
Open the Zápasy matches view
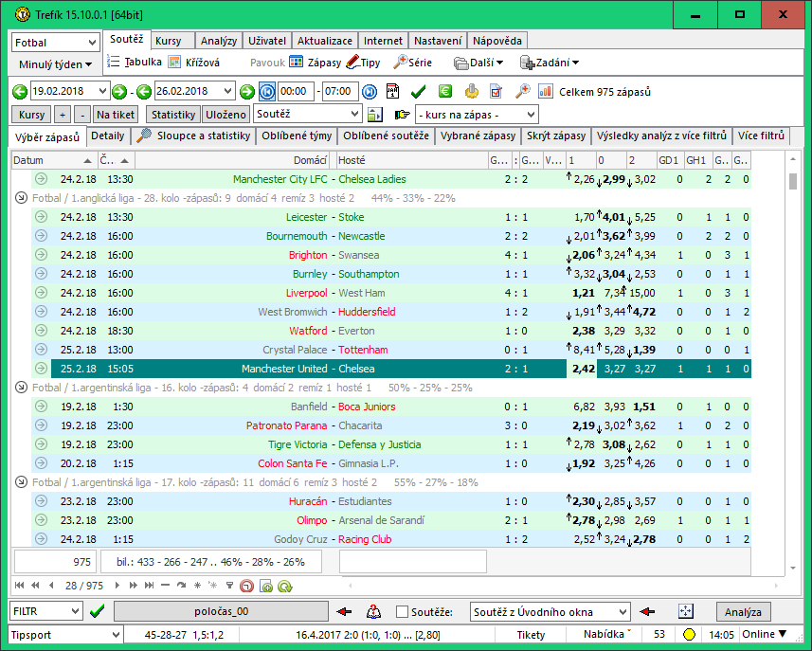(x=315, y=63)
